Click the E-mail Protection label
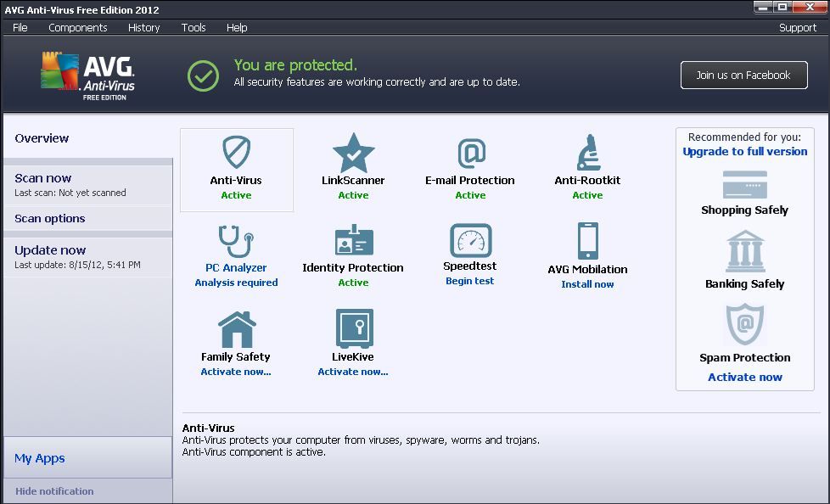 (470, 180)
